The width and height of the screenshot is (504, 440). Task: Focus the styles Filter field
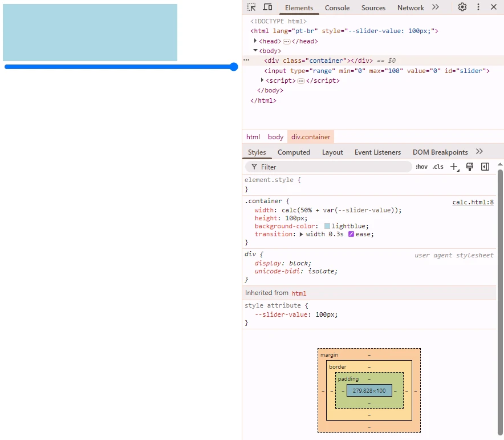point(328,167)
